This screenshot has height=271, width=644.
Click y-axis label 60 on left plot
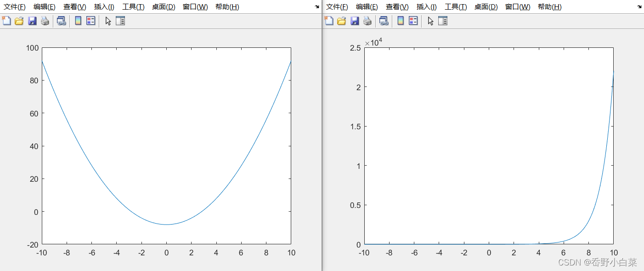[34, 113]
